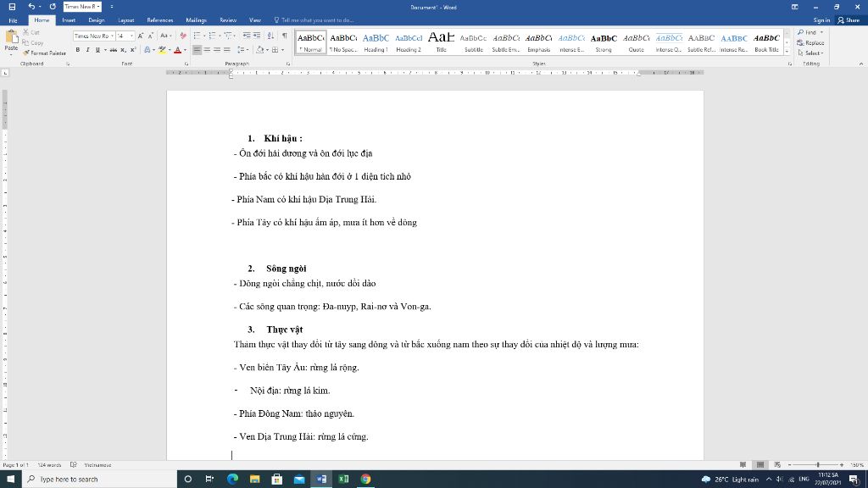Open Microsoft Edge from taskbar

(232, 480)
